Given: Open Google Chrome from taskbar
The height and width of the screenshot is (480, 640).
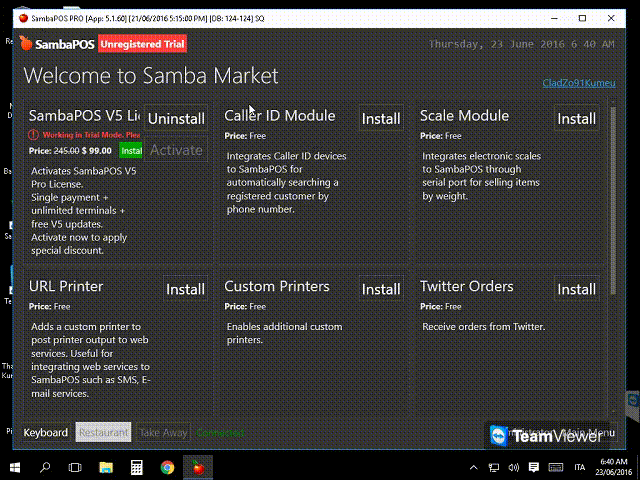Looking at the screenshot, I should (x=167, y=467).
